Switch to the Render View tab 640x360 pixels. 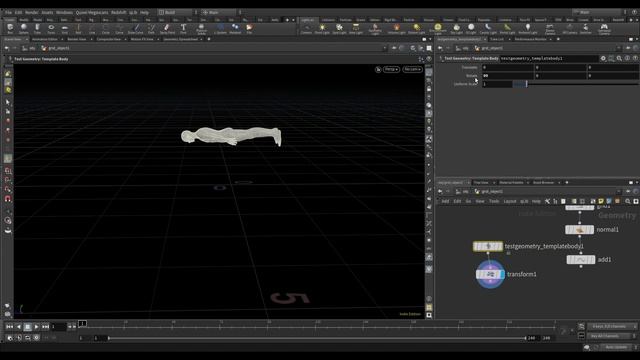pos(77,39)
